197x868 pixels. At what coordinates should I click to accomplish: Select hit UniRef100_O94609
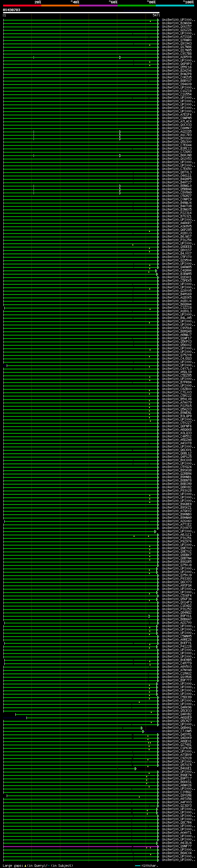(x=176, y=84)
